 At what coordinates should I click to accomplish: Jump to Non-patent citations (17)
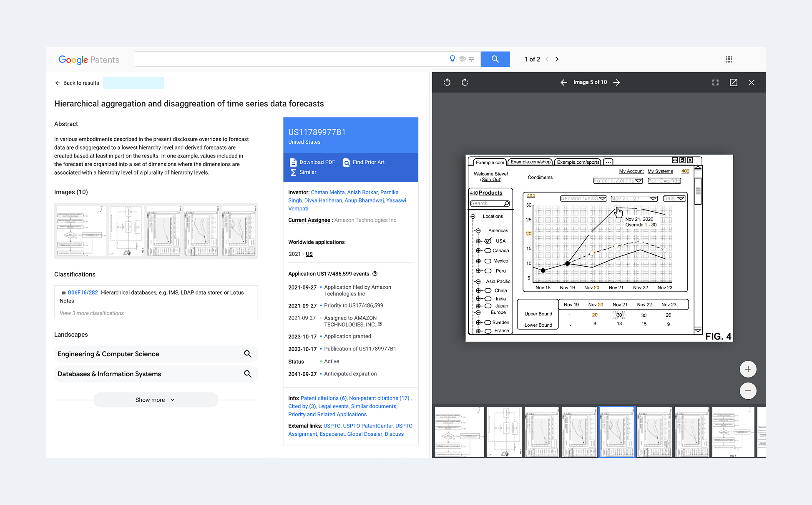tap(379, 398)
